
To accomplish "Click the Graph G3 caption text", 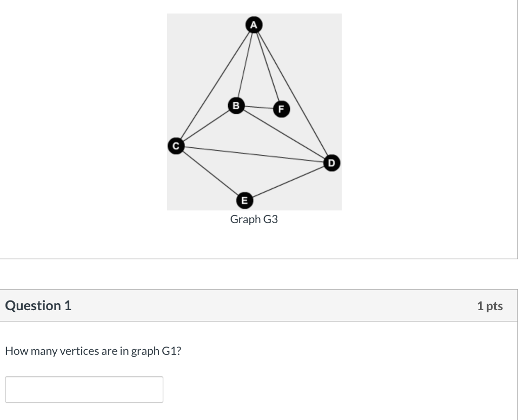I will click(253, 219).
